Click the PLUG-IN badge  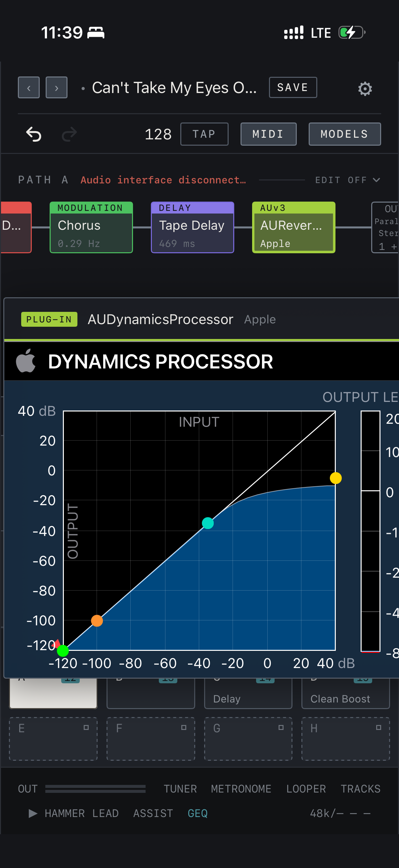[49, 319]
